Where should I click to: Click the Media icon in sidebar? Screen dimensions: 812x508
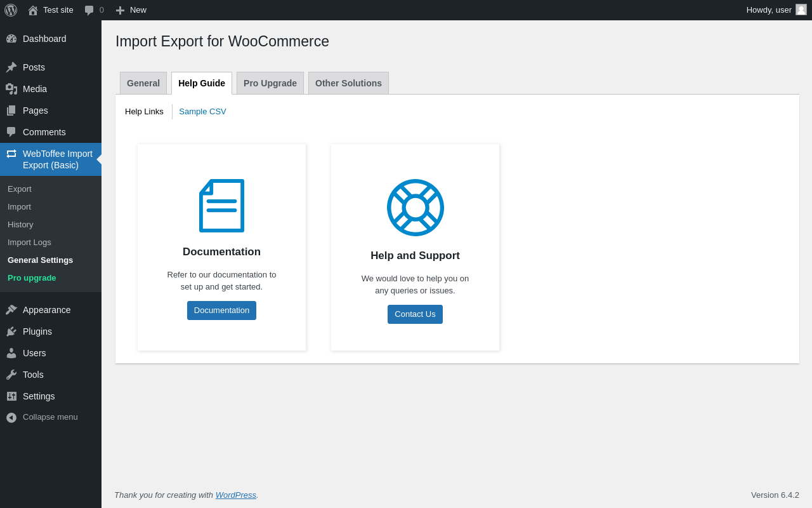[x=11, y=89]
